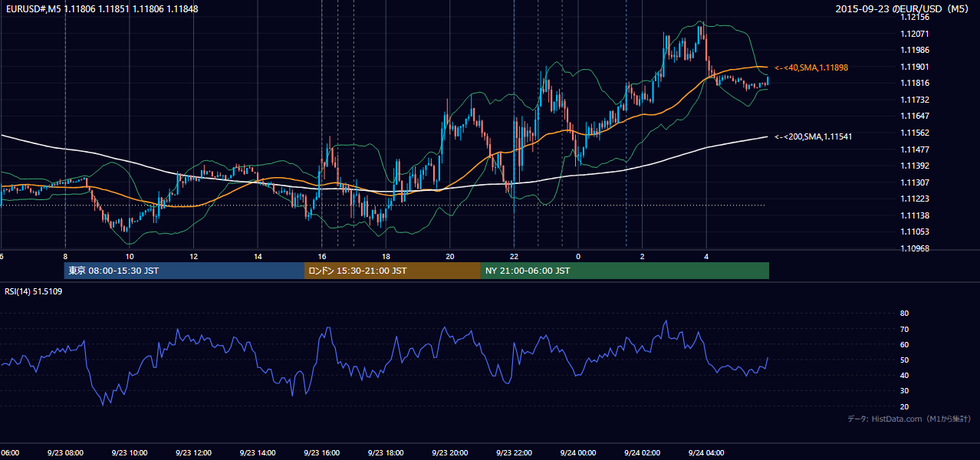Click price axis value 1.10968
This screenshot has width=980, height=460.
(916, 248)
